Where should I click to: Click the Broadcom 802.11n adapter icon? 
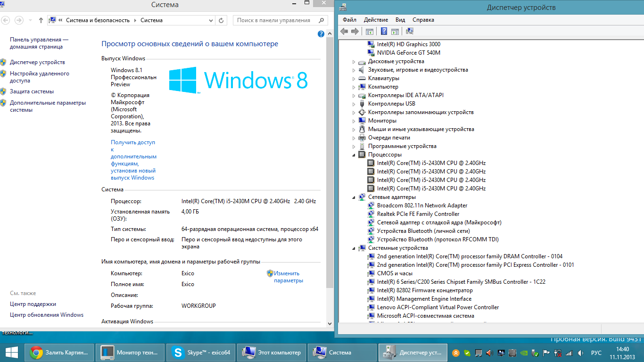click(x=372, y=206)
